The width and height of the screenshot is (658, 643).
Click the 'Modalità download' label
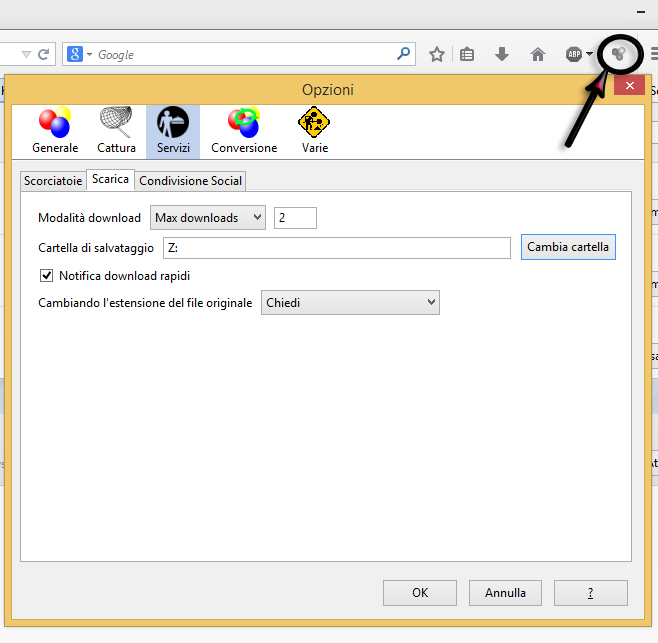tap(89, 218)
